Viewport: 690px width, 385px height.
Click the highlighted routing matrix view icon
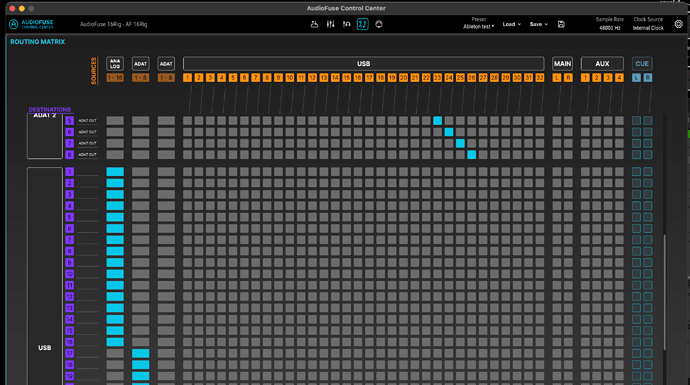coord(363,24)
